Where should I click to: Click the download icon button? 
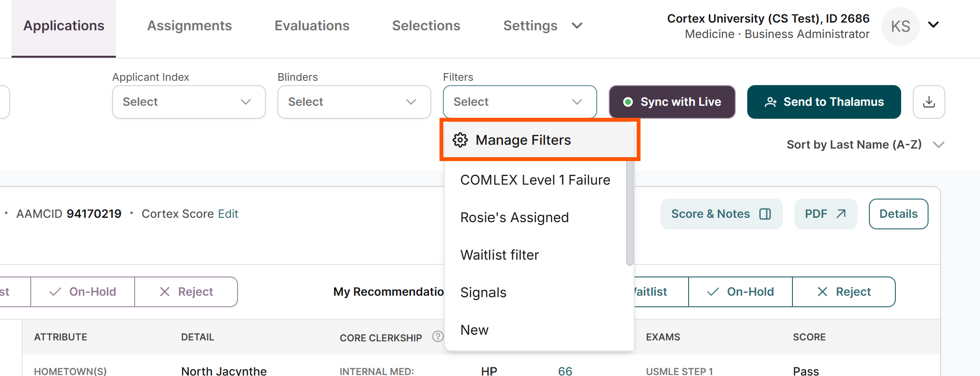pos(929,102)
